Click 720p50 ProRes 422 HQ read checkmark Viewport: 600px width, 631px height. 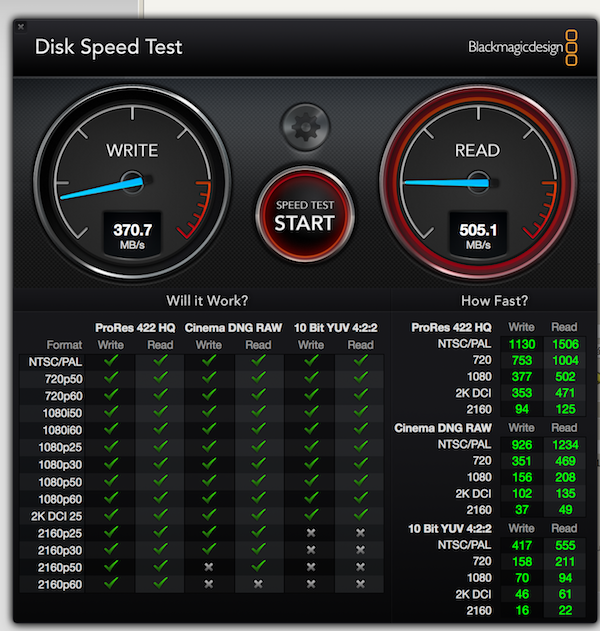(160, 377)
